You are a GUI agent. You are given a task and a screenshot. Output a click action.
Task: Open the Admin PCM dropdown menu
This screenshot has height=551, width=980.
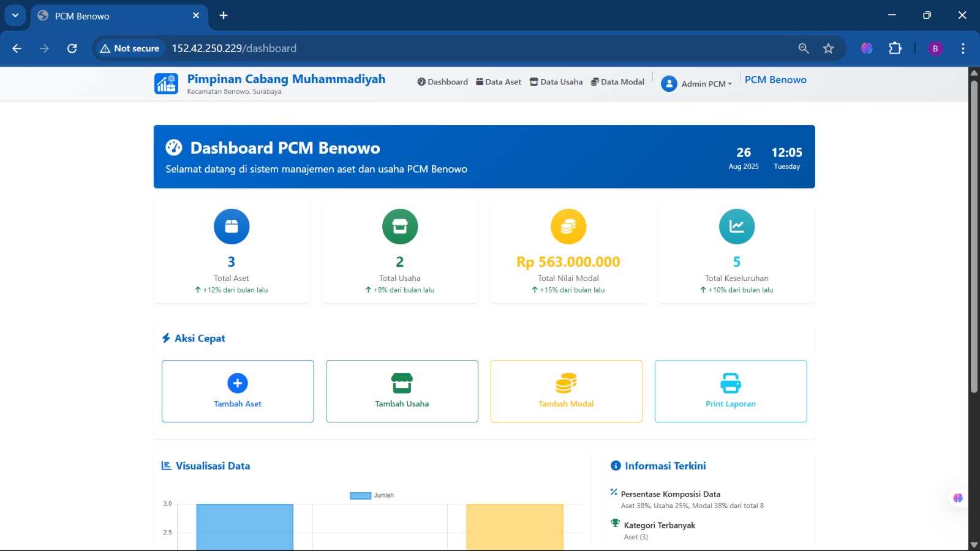pyautogui.click(x=706, y=84)
